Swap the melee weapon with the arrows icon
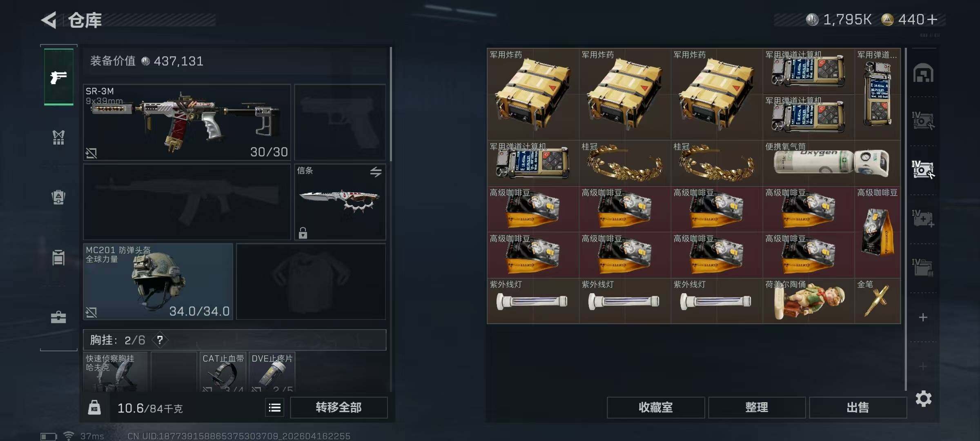This screenshot has width=980, height=441. pyautogui.click(x=376, y=172)
